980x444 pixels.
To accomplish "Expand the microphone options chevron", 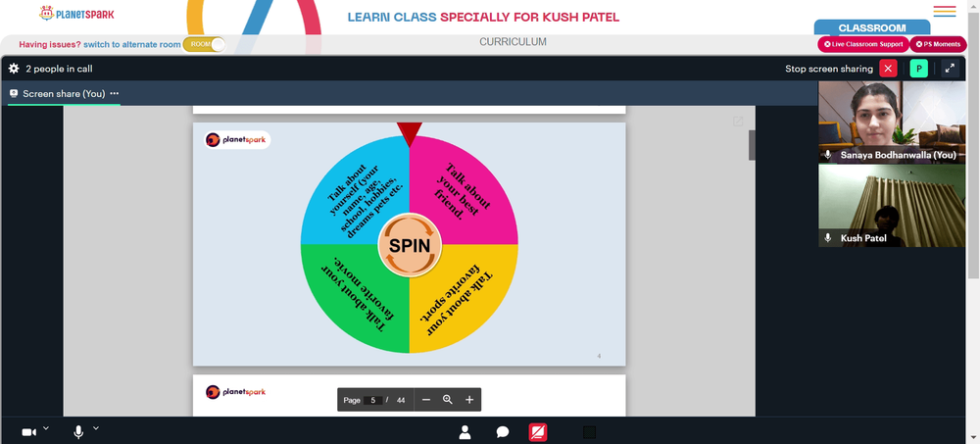I will (96, 428).
